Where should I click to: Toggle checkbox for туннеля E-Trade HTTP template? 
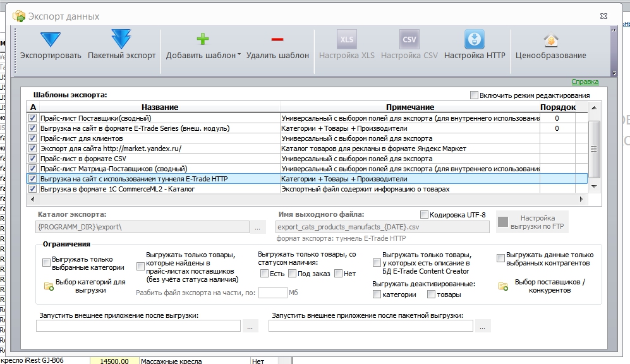point(33,179)
